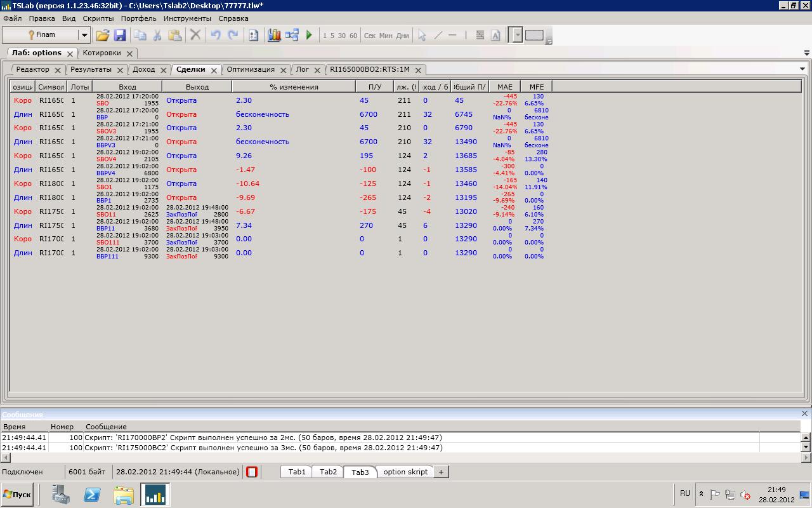Switch to the Tab1 workspace tab
This screenshot has height=508, width=812.
tap(297, 472)
